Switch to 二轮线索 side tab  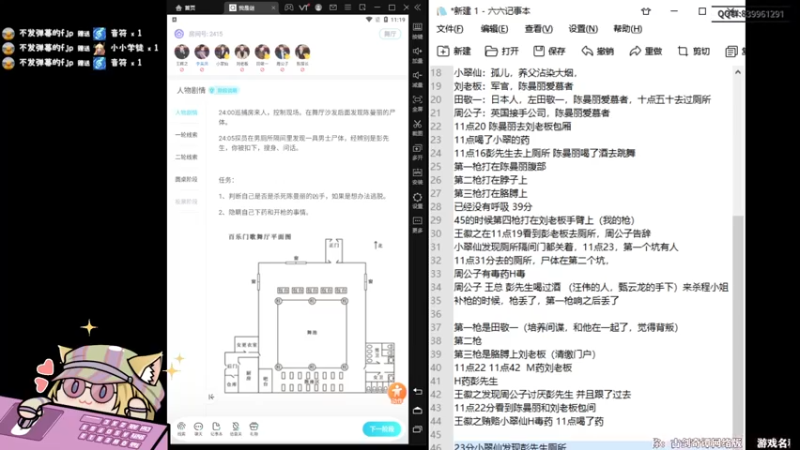[x=186, y=157]
